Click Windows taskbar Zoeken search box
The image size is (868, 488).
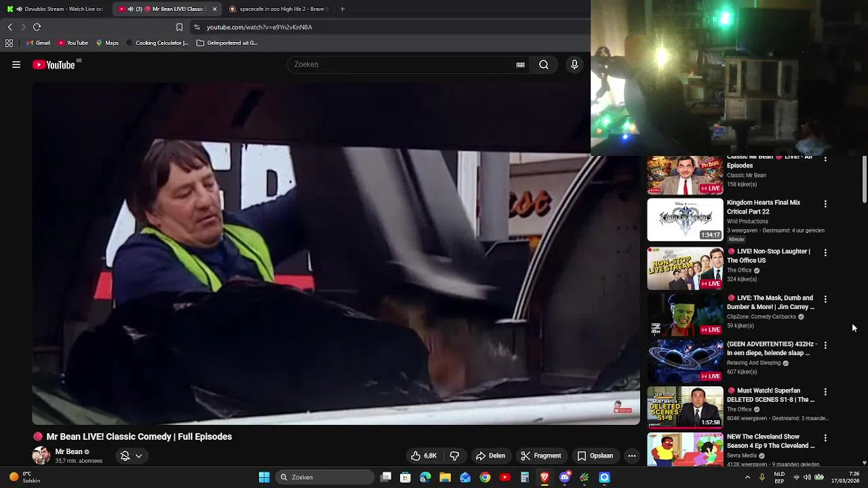click(x=325, y=477)
